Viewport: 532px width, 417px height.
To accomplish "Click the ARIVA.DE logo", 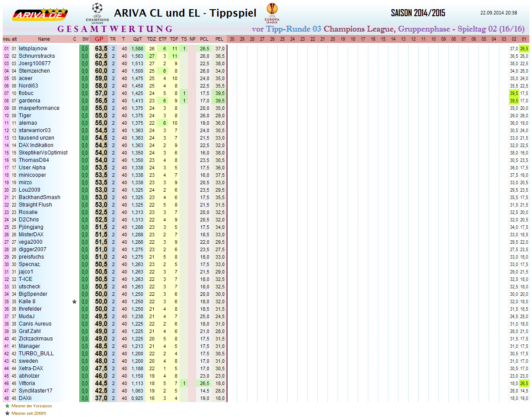I will tap(39, 14).
